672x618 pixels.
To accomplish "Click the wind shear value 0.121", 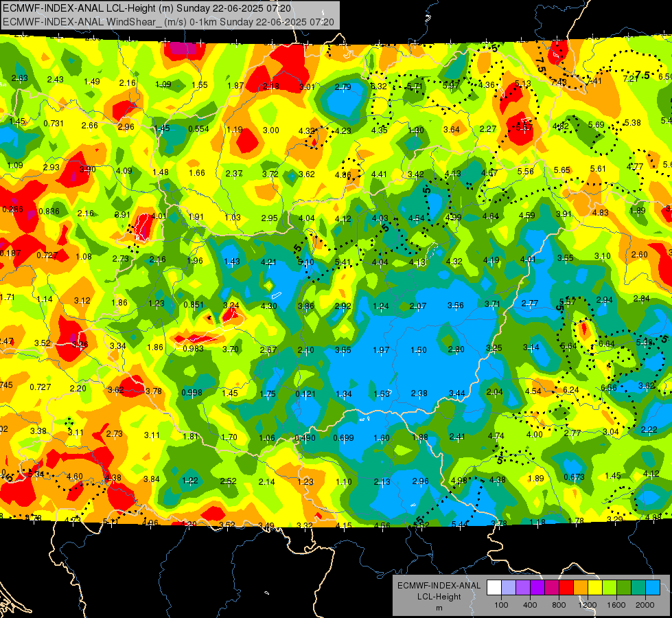I will pos(305,393).
